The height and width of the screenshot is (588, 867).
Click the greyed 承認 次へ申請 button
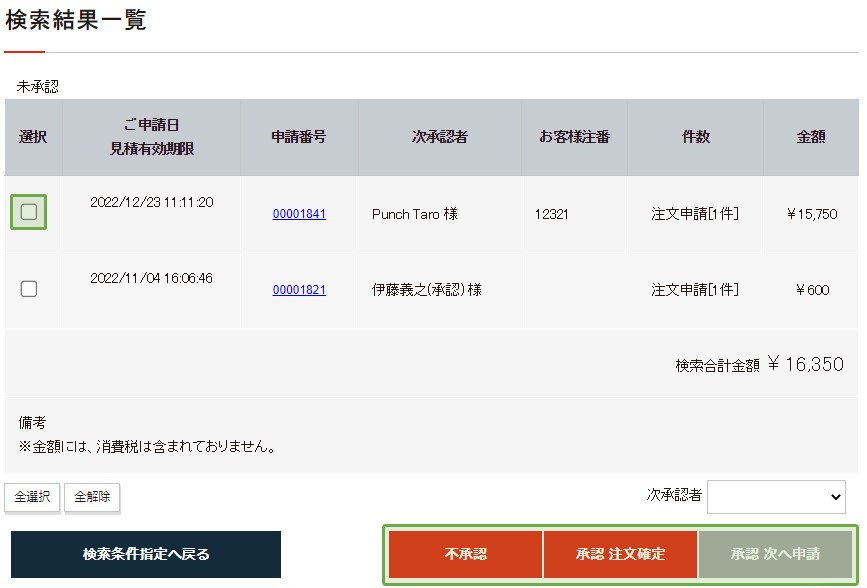tap(775, 554)
